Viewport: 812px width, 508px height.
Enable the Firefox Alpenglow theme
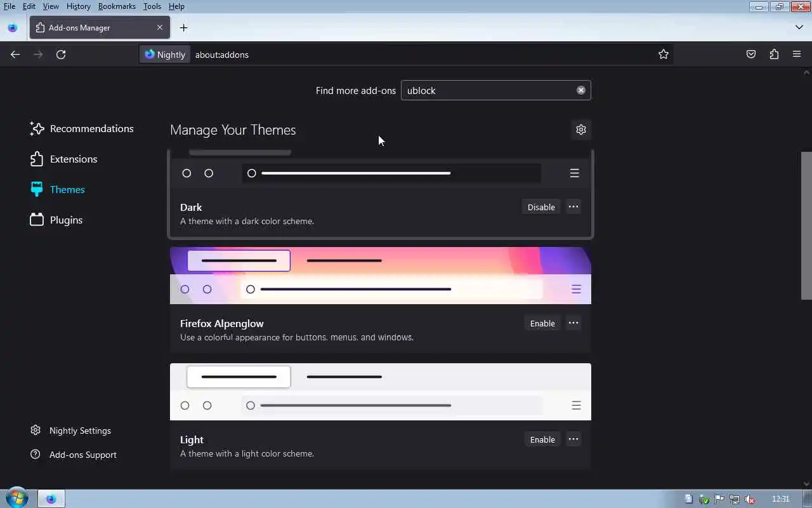click(542, 323)
